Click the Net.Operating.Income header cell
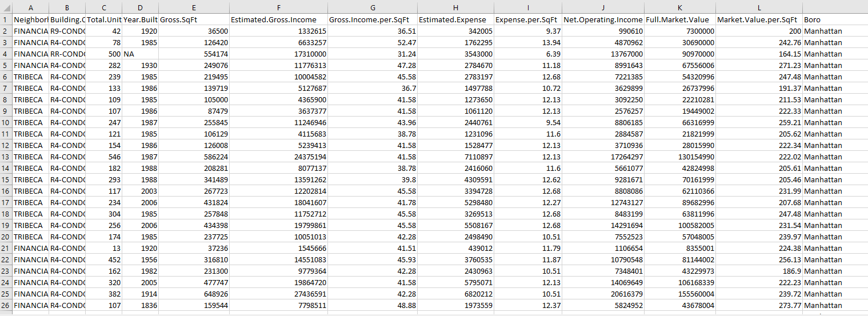868x316 pixels. coord(603,19)
